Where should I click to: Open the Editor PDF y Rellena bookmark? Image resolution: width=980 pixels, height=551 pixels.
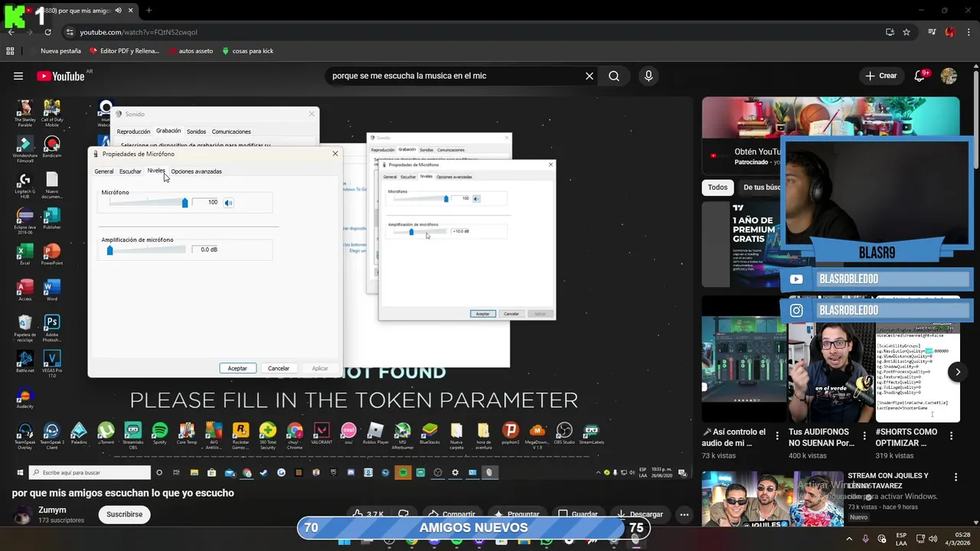pos(124,51)
